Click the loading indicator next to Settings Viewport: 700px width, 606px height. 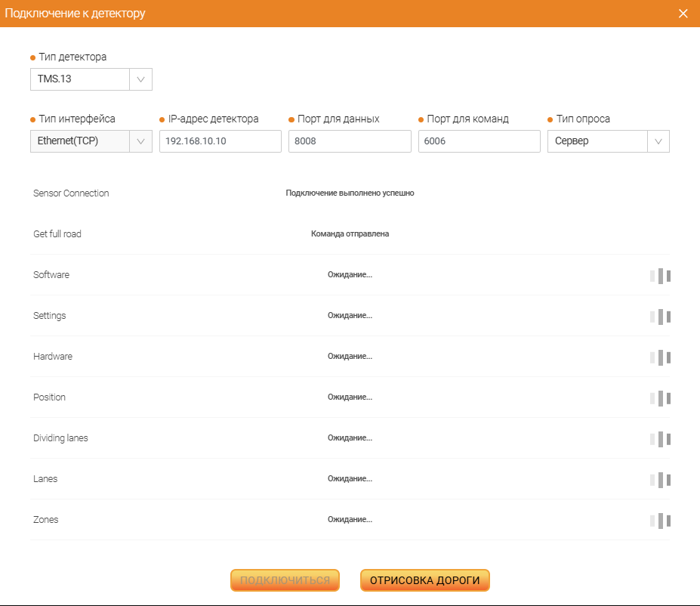(658, 317)
